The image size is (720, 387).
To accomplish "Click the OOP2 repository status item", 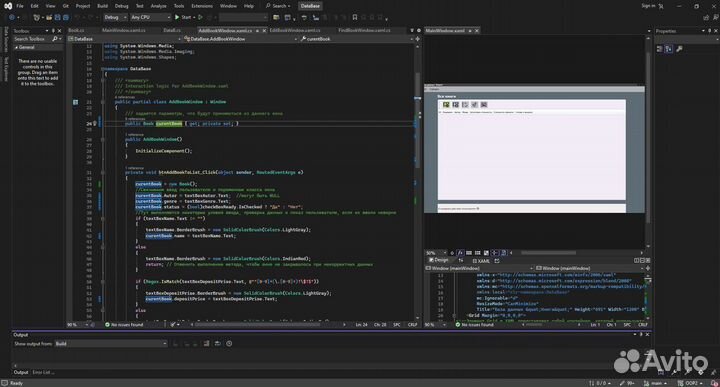I will pos(690,383).
